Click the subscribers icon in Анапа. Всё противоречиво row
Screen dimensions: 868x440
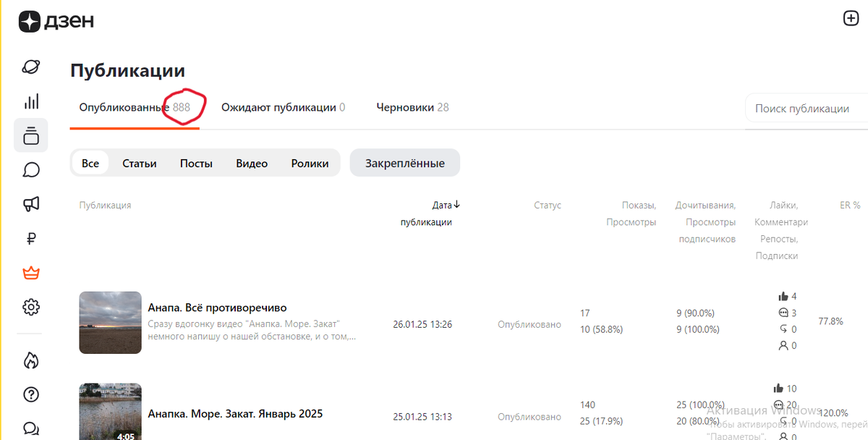[783, 346]
